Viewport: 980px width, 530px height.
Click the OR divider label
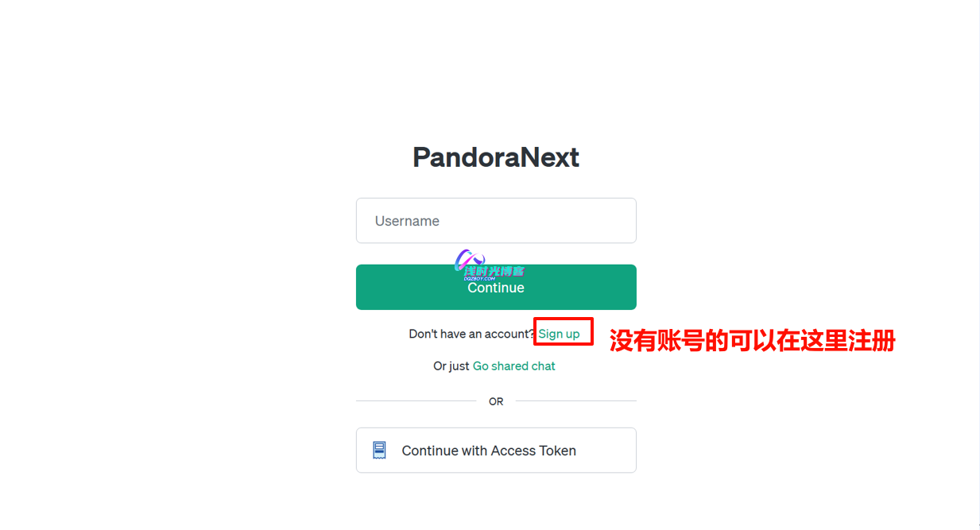coord(496,402)
